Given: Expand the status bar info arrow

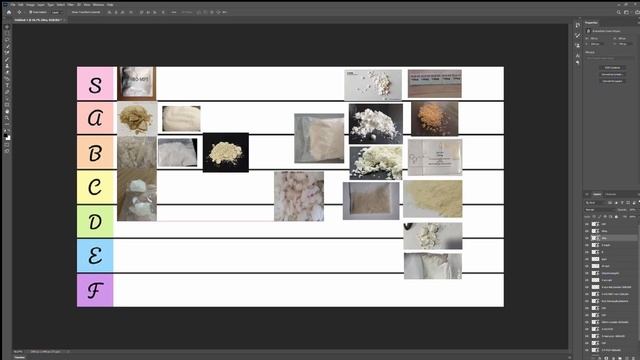Looking at the screenshot, I should [68, 351].
